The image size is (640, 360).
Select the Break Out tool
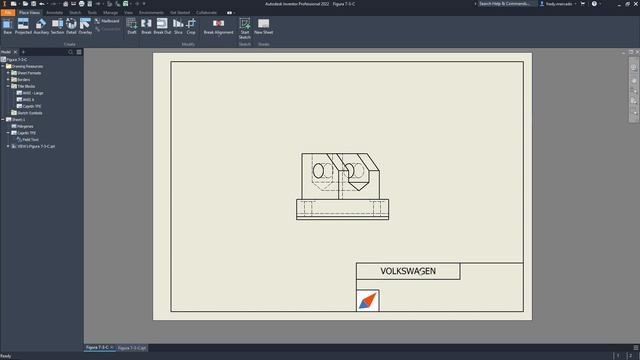[x=162, y=26]
